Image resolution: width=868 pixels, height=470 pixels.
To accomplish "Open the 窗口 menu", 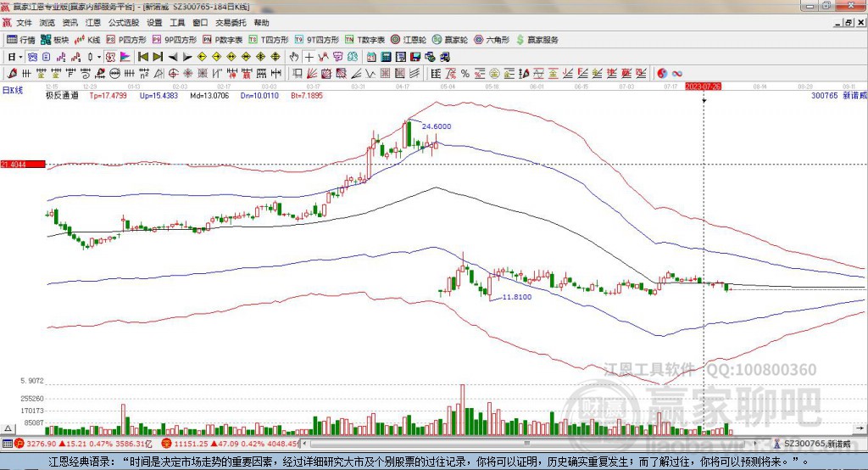I will (x=200, y=23).
